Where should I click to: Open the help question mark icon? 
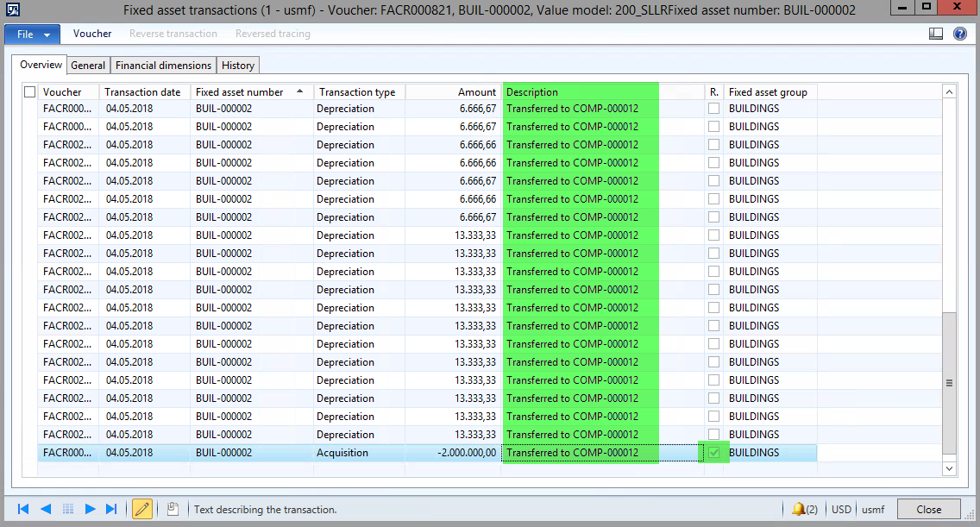click(959, 34)
